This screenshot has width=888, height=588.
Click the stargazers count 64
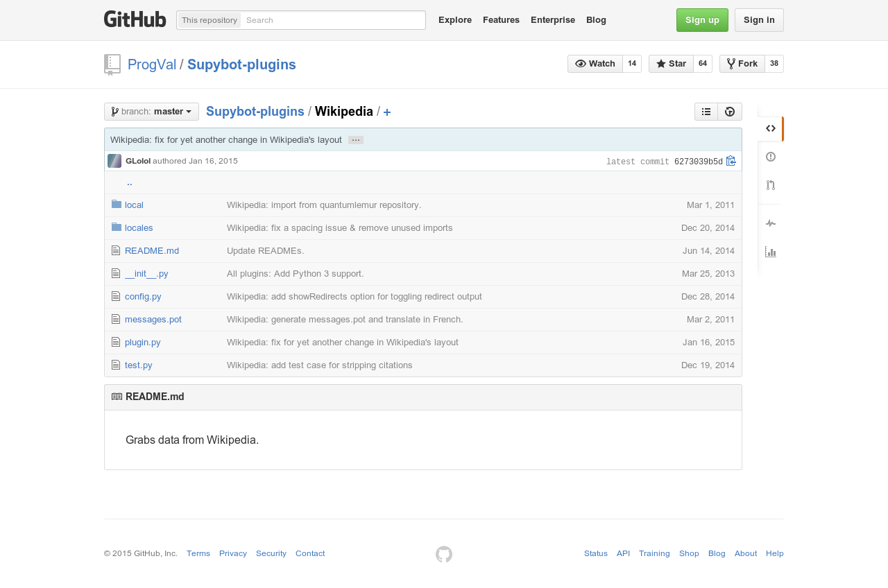pyautogui.click(x=703, y=64)
